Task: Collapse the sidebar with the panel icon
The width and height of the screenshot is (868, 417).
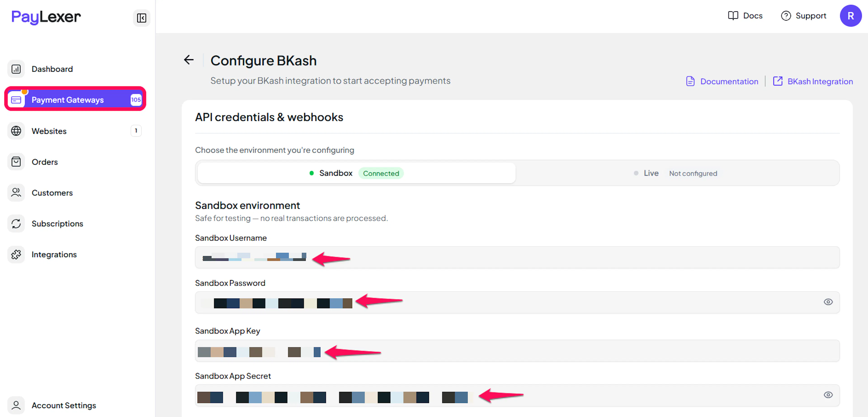Action: [x=142, y=18]
